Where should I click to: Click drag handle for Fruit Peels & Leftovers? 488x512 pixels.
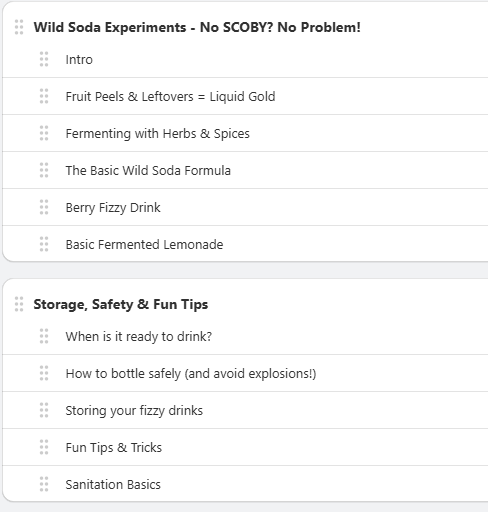tap(44, 96)
